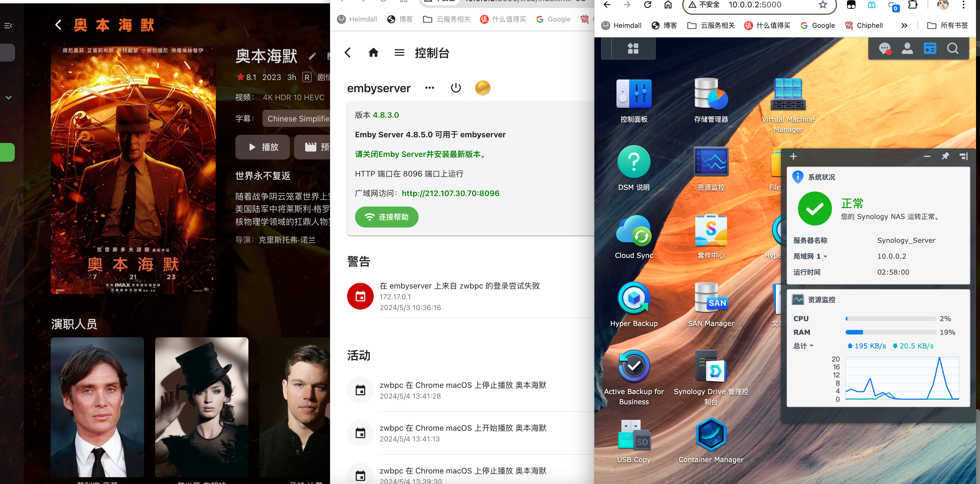The image size is (980, 484).
Task: Click the CPU usage bar in 资源监控
Action: point(891,319)
